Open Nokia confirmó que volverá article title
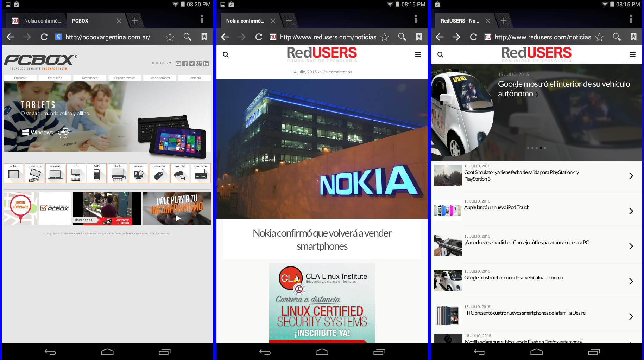This screenshot has height=360, width=644. pyautogui.click(x=322, y=239)
